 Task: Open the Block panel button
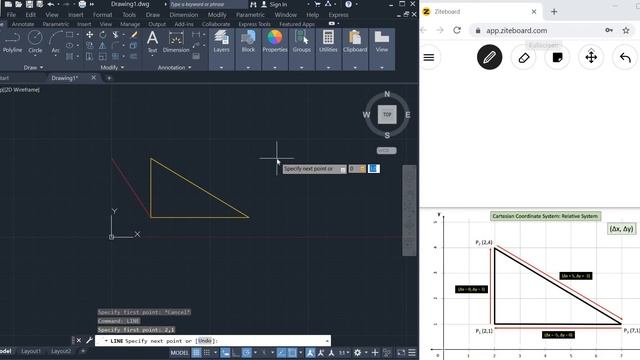coord(248,42)
